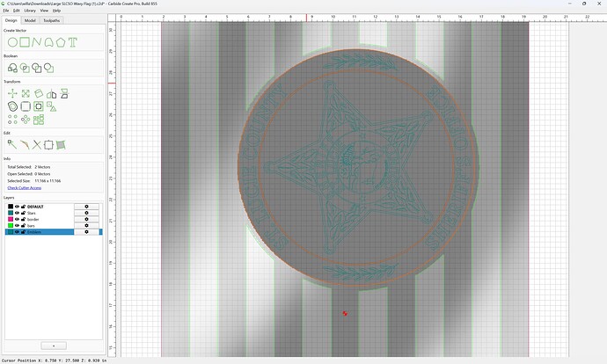Open settings gear for DEFAULT layer

click(86, 207)
